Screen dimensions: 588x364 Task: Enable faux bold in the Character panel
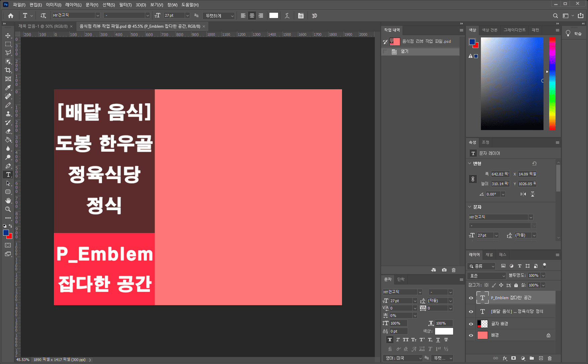tap(390, 340)
